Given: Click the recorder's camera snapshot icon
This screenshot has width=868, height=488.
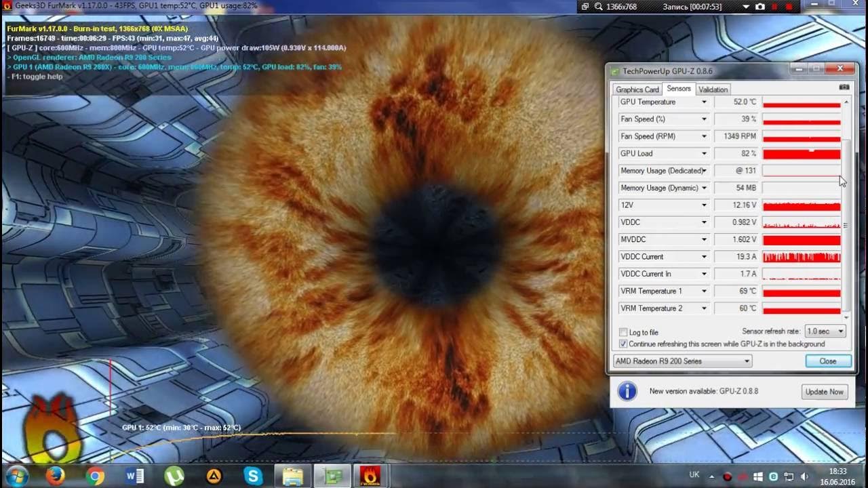Looking at the screenshot, I should (760, 6).
